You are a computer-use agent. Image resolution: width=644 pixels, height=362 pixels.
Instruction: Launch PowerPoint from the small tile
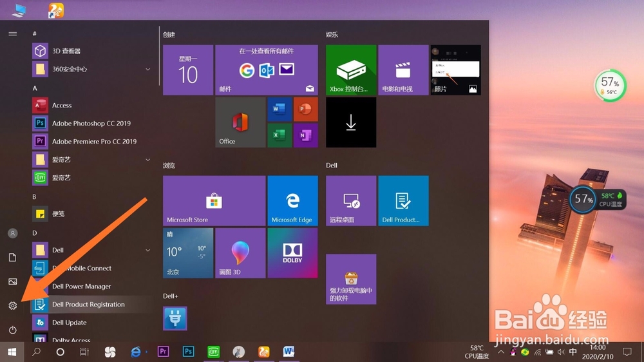point(305,110)
